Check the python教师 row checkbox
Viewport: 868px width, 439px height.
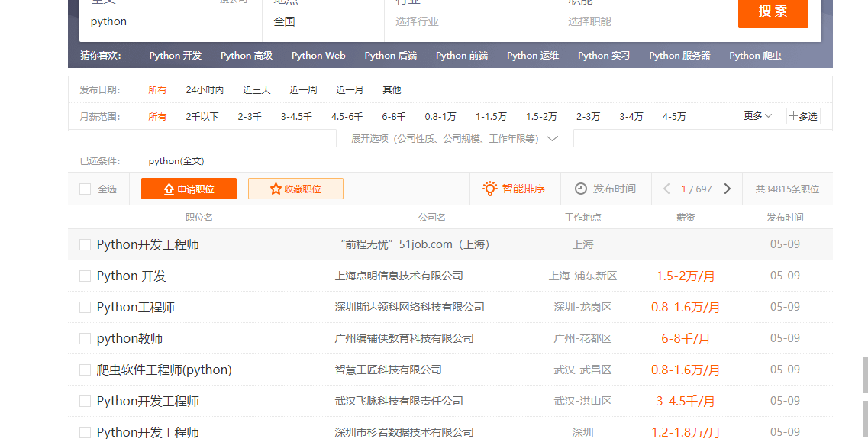(x=86, y=338)
